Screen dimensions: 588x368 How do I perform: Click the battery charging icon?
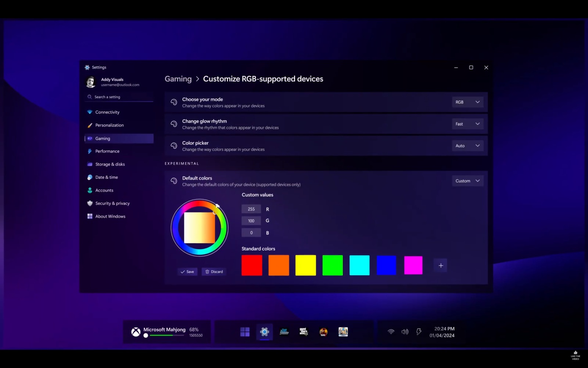click(419, 332)
